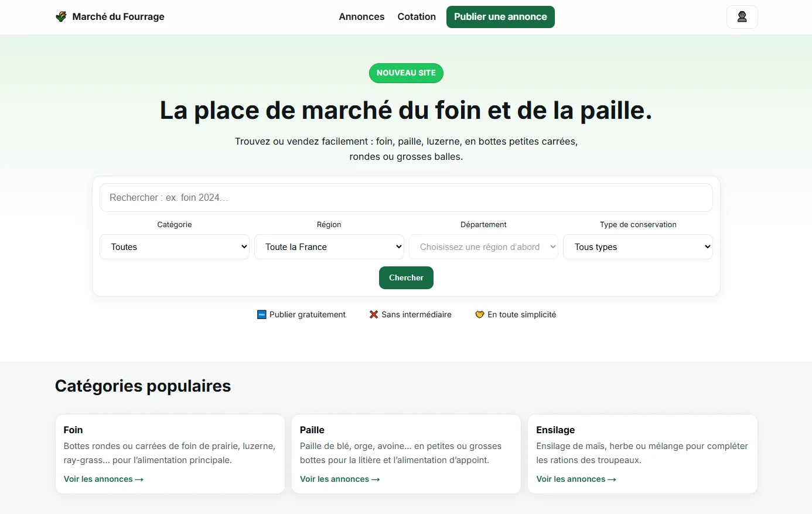Open the 'Type de conservation' dropdown
This screenshot has height=514, width=812.
638,246
